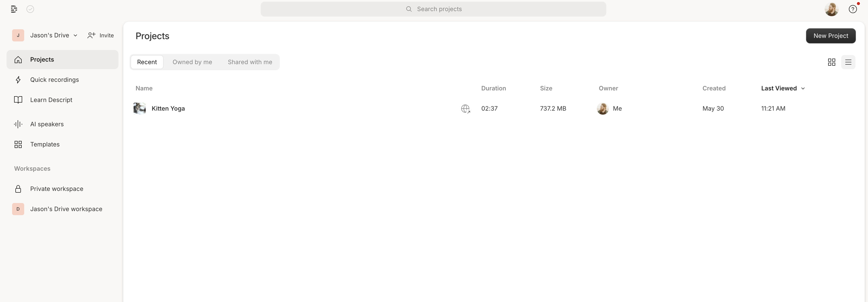The height and width of the screenshot is (302, 868).
Task: Switch to the Shared with me tab
Action: 250,62
